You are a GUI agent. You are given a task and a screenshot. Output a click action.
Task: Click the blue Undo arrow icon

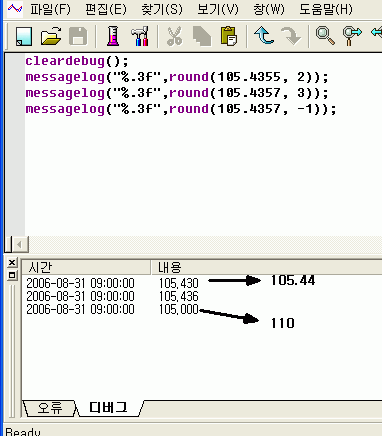(x=264, y=36)
